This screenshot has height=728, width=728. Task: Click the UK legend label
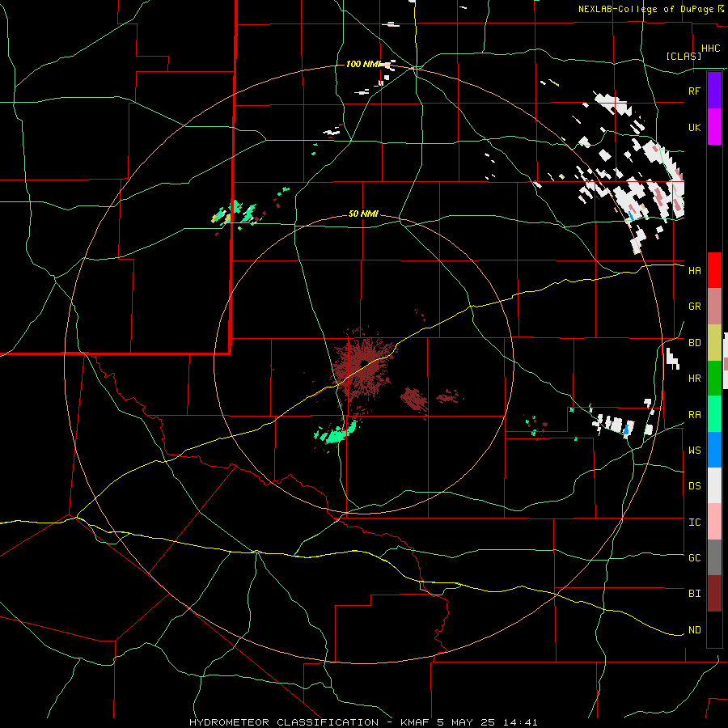coord(694,127)
